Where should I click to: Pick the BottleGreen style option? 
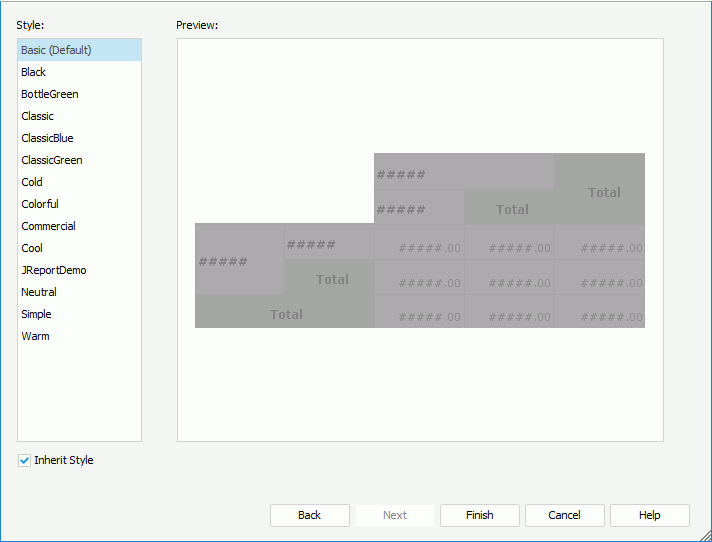50,94
